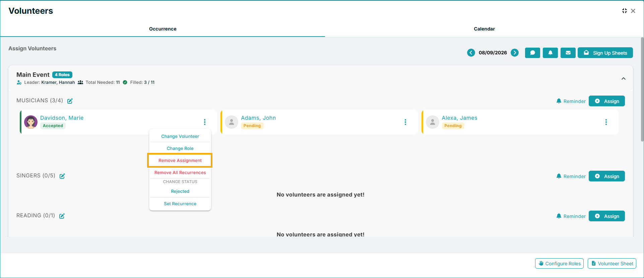Click the Accepted status badge

(53, 126)
